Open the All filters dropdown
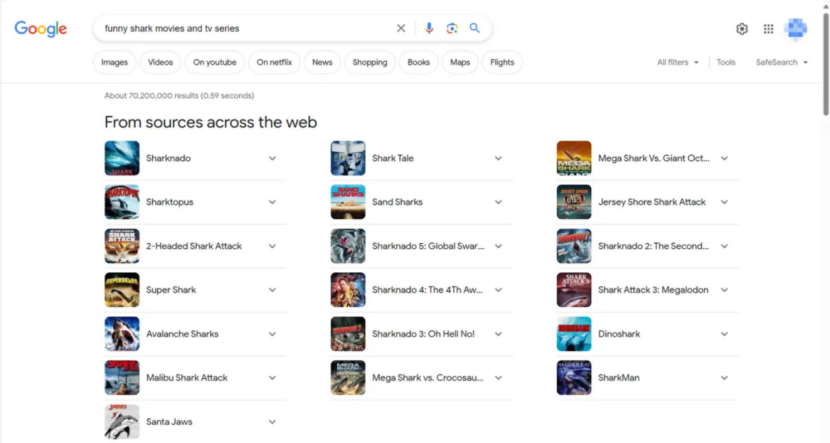830x443 pixels. click(678, 62)
